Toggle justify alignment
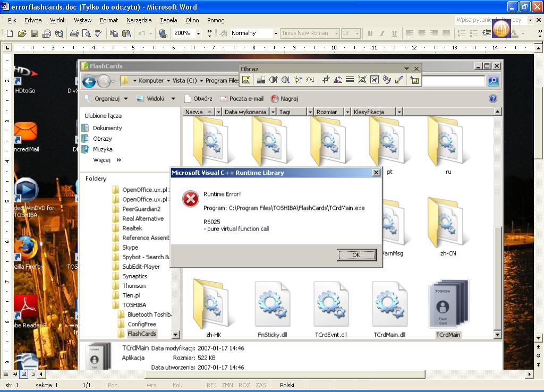The image size is (544, 392). click(x=446, y=33)
